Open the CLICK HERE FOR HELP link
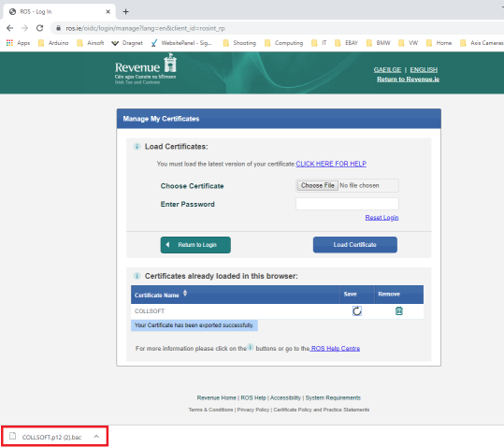Screen dimensions: 504x447 [331, 164]
